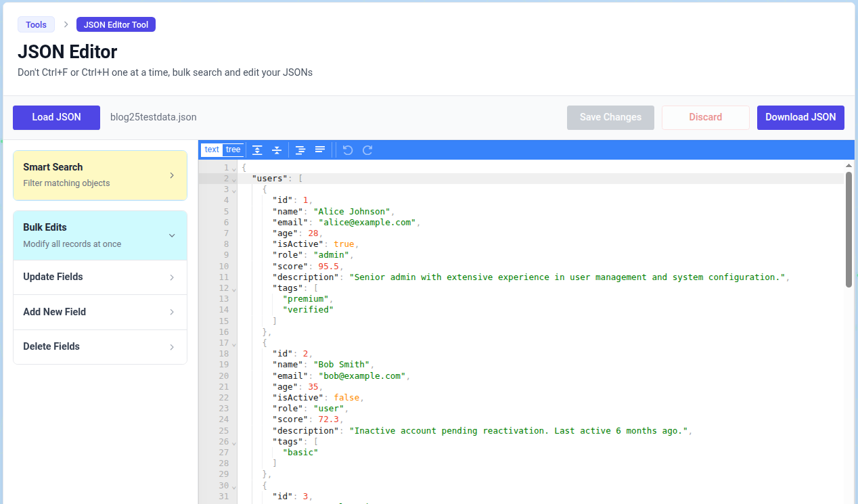Image resolution: width=858 pixels, height=504 pixels.
Task: Click the undo icon in editor toolbar
Action: [x=348, y=150]
